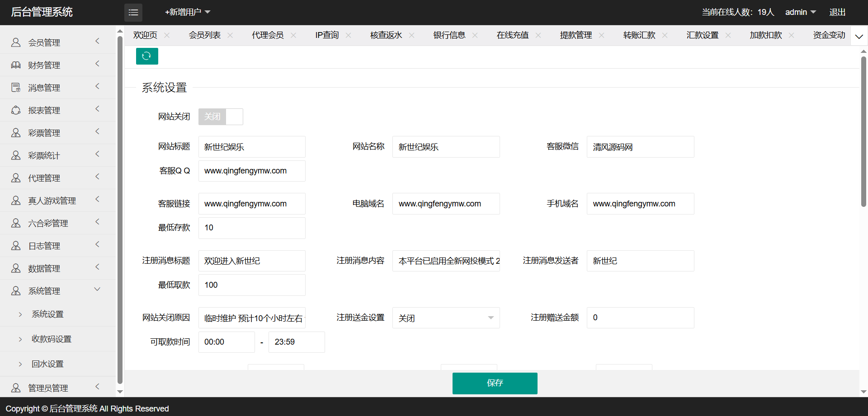The width and height of the screenshot is (868, 416).
Task: Click the hamburger menu collapse icon
Action: pos(133,13)
